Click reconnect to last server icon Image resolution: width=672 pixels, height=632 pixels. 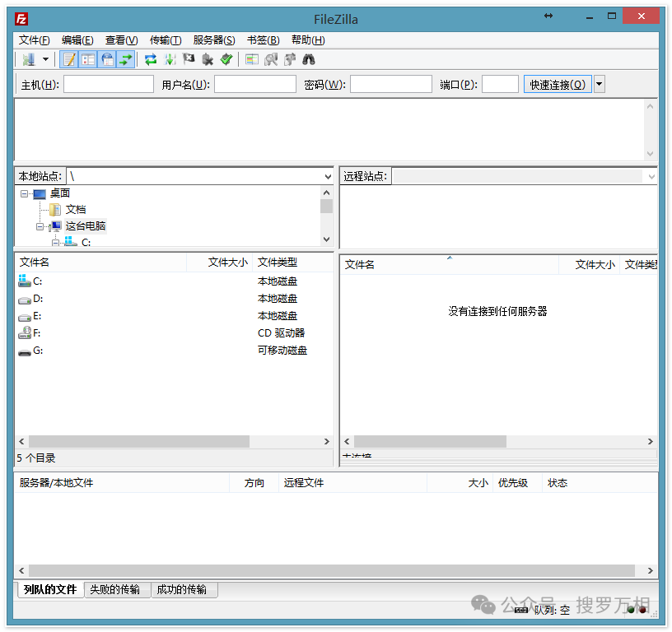point(226,59)
